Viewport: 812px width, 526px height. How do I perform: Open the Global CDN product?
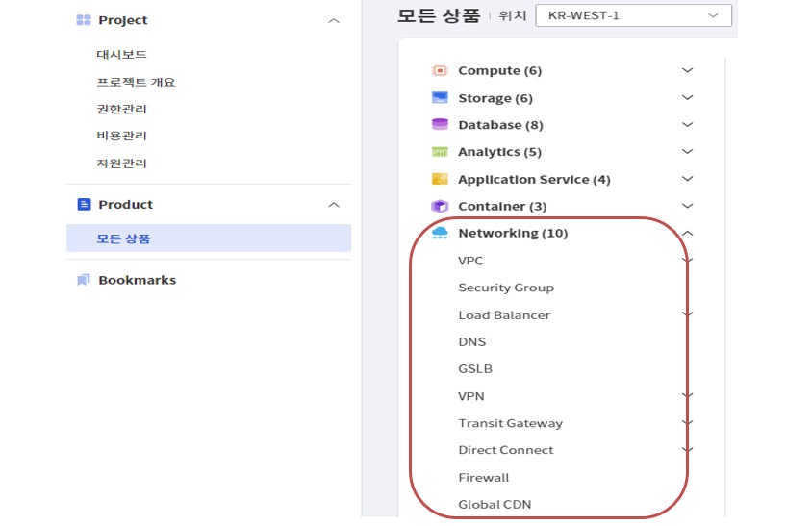click(495, 504)
